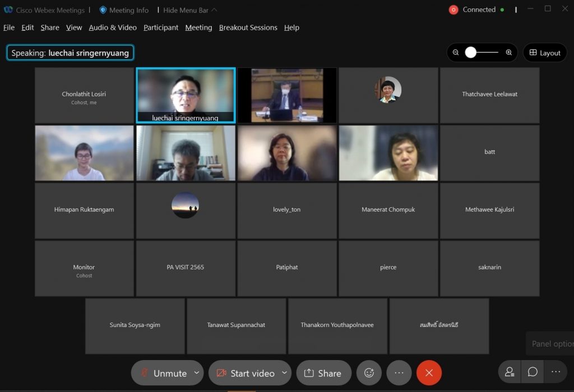Click the zoom in magnifier icon
Screen dimensions: 574x392
coord(509,53)
